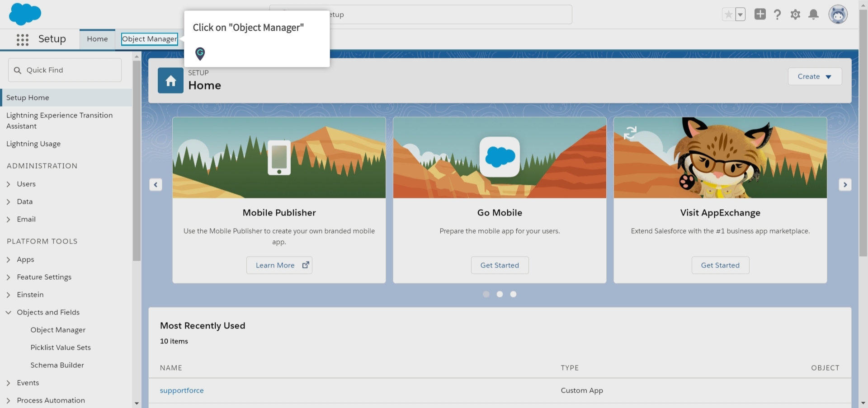Open the help question mark icon

coord(777,14)
